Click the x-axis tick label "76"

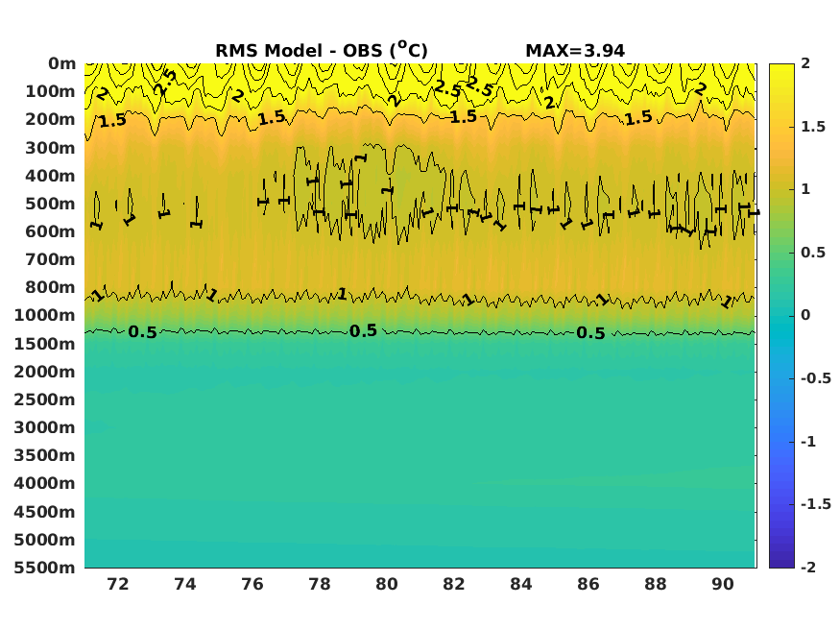(252, 584)
